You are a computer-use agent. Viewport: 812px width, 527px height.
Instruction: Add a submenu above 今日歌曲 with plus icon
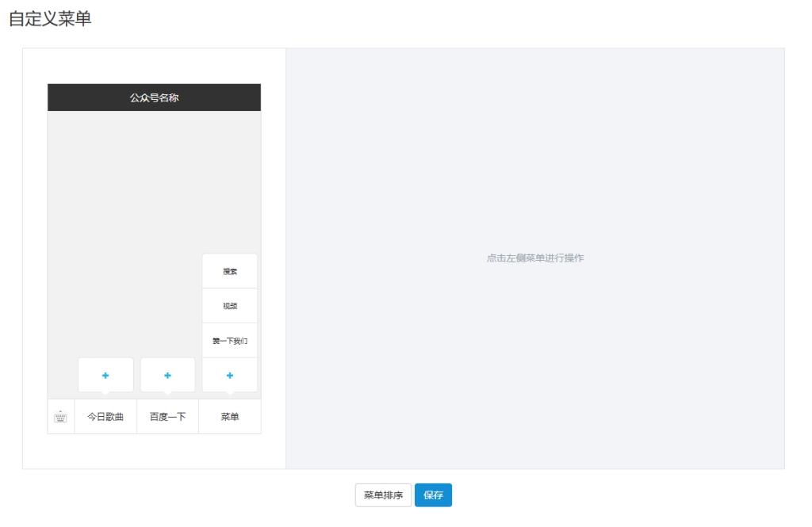[x=105, y=375]
